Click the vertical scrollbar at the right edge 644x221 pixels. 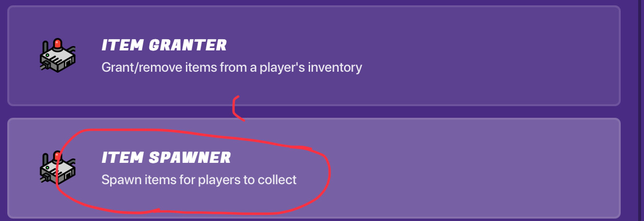(x=639, y=110)
